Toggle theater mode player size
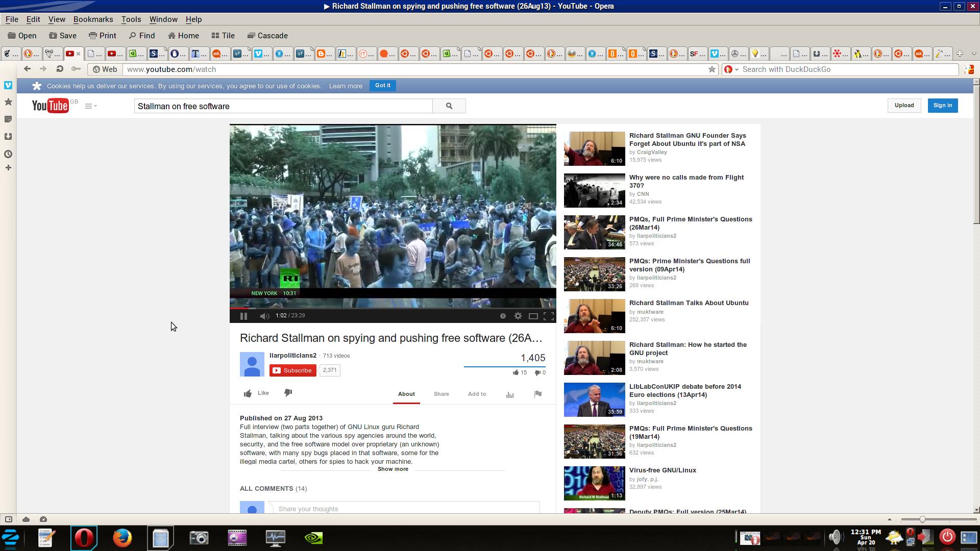The height and width of the screenshot is (551, 980). pos(533,316)
